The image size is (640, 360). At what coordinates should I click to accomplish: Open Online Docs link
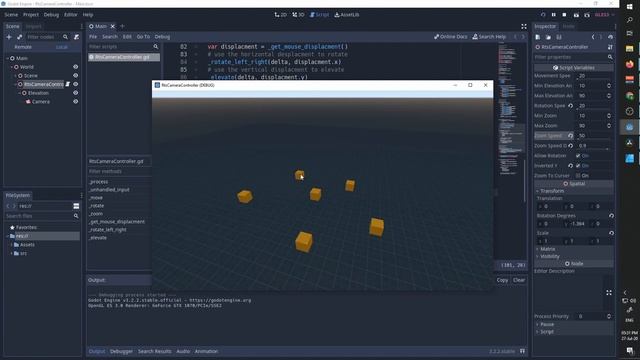[451, 37]
